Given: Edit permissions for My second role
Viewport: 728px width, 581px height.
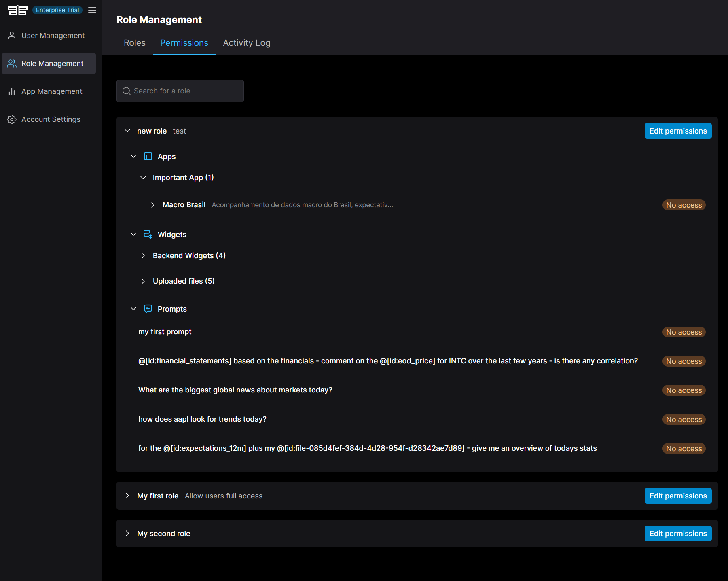Looking at the screenshot, I should click(x=678, y=533).
